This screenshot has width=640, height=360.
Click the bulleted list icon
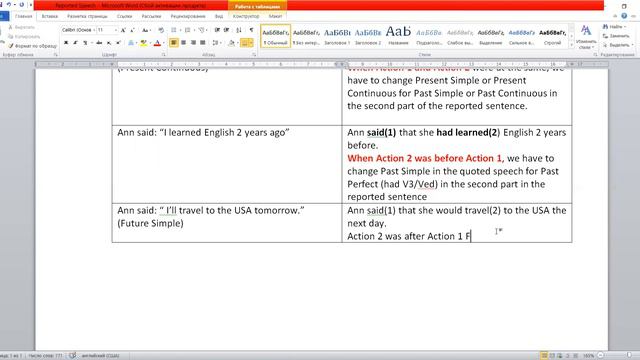click(x=173, y=30)
